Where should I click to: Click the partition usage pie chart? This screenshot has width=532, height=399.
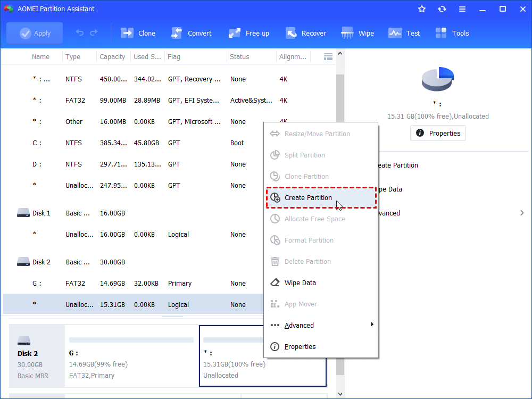tap(438, 79)
